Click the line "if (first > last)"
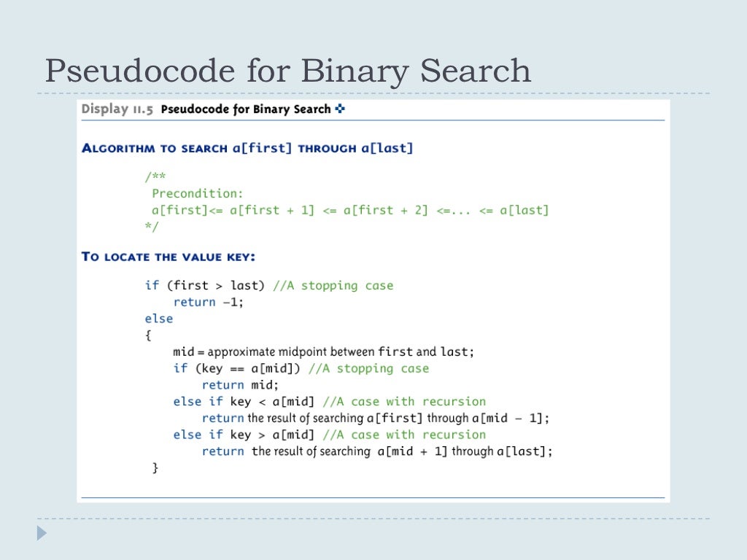 click(x=205, y=285)
